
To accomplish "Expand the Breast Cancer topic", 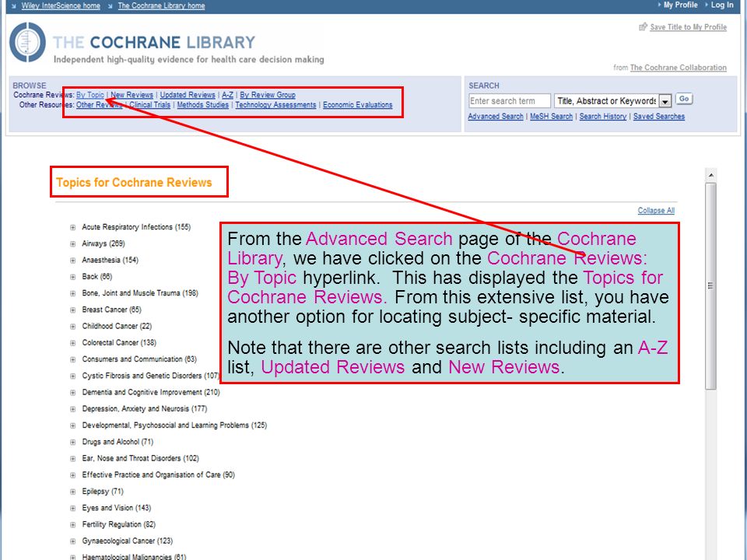I will click(73, 310).
